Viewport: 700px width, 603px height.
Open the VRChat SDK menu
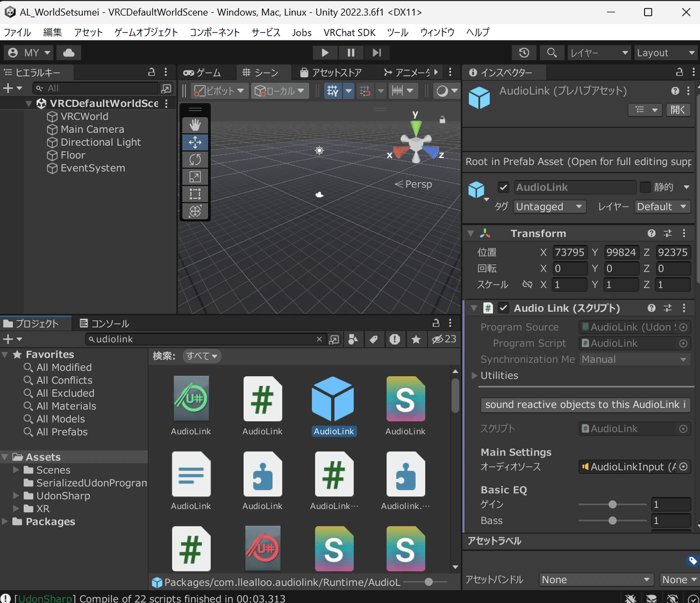(349, 33)
